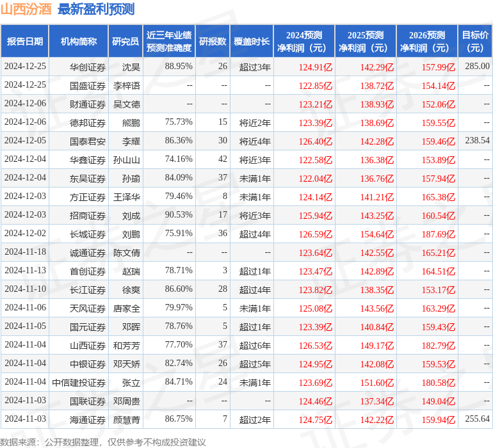Image resolution: width=493 pixels, height=448 pixels.
Task: Click accuracy value 90.53%
Action: click(179, 214)
